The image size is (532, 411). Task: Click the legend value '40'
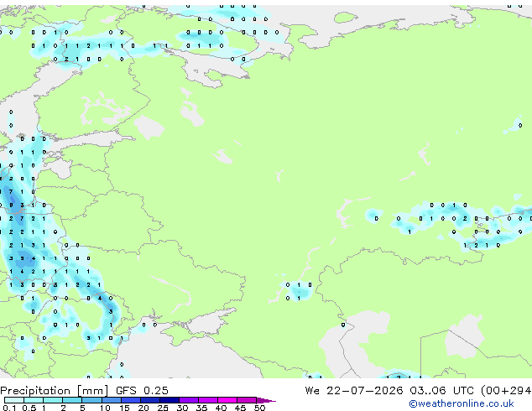tap(221, 408)
